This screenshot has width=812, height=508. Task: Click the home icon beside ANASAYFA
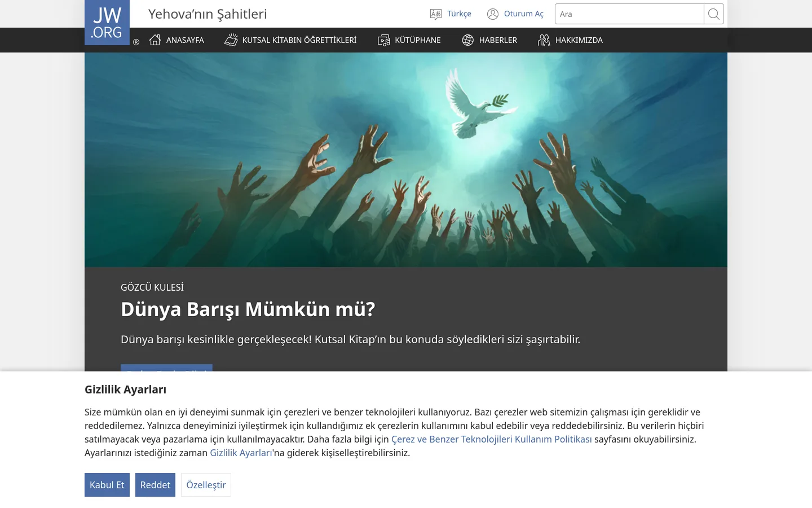click(x=155, y=40)
